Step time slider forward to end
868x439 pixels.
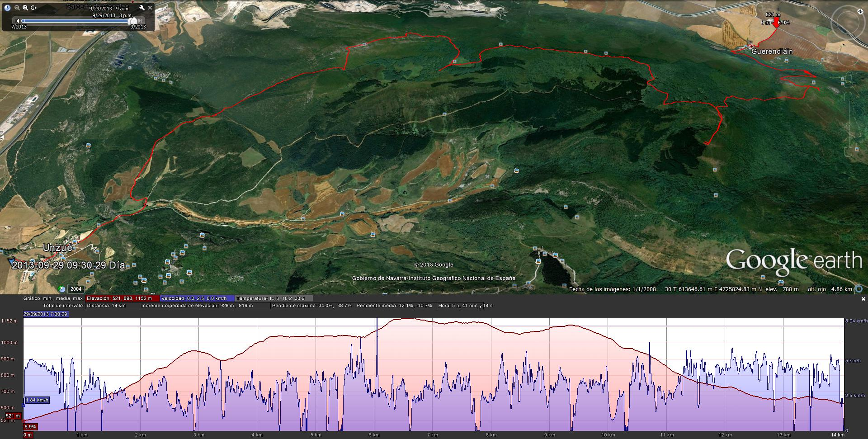141,20
